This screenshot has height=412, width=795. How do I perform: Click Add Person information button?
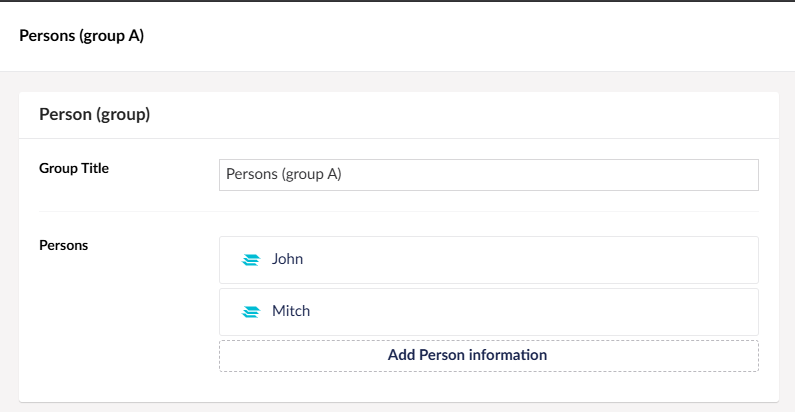pyautogui.click(x=489, y=356)
